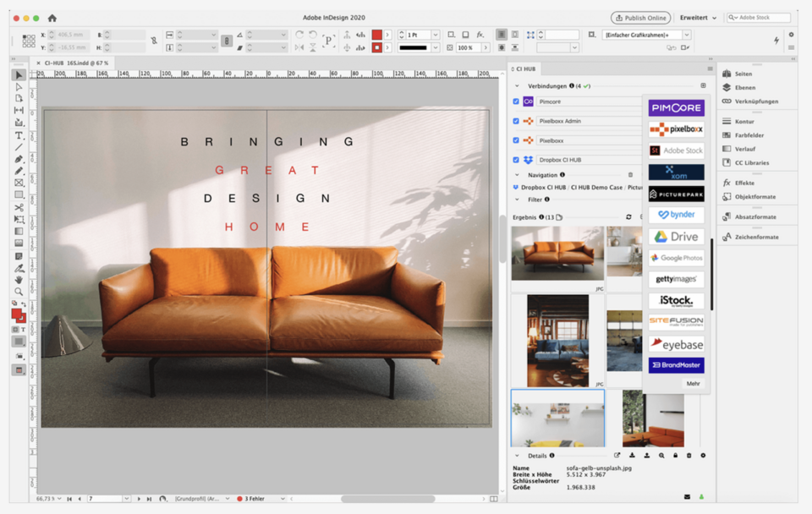Click the Mehr button in connector list
The height and width of the screenshot is (514, 812).
pos(693,384)
